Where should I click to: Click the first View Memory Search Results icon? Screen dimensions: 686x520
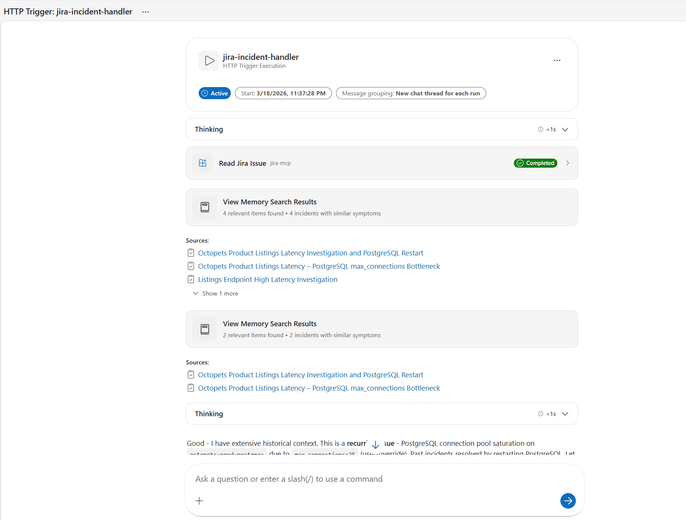point(205,207)
